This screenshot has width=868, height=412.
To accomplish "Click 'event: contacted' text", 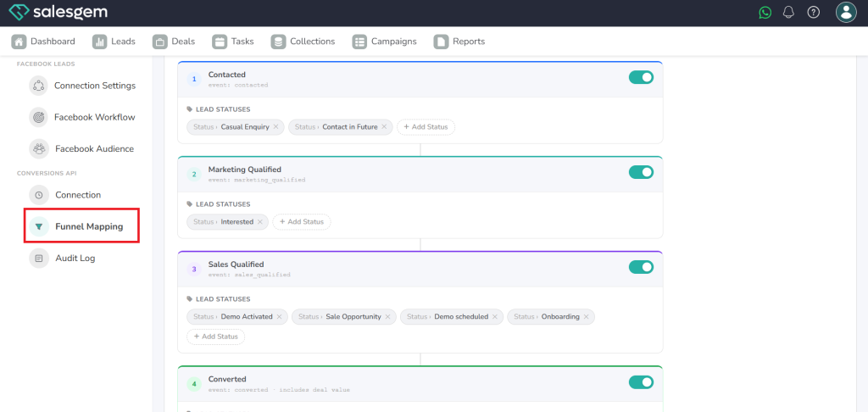I will (238, 86).
